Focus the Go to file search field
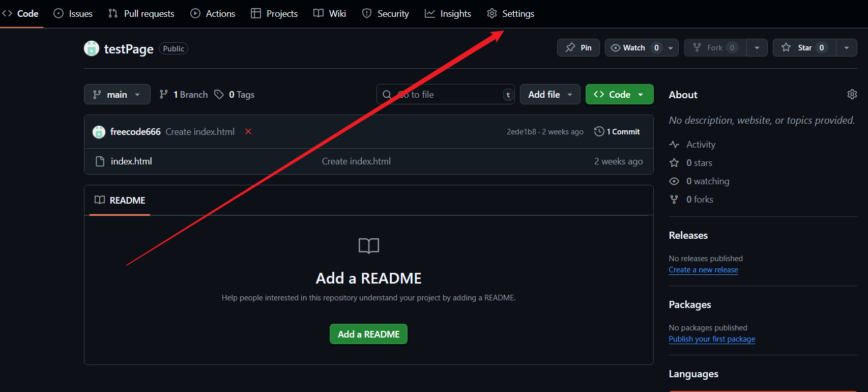 (450, 94)
